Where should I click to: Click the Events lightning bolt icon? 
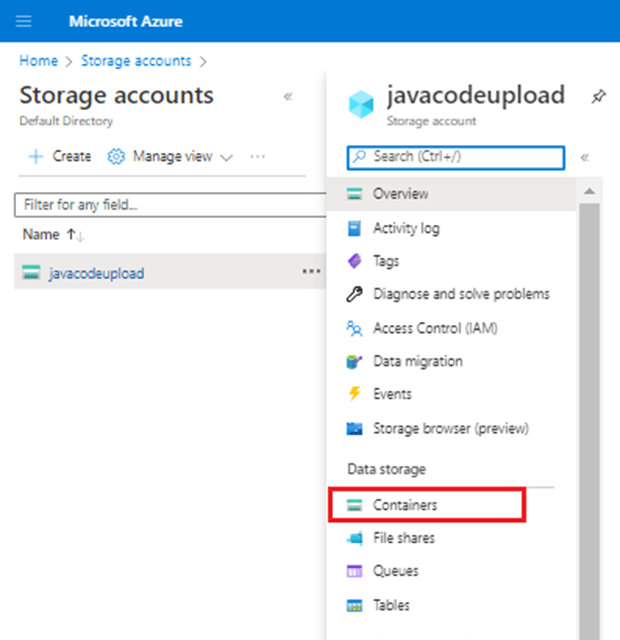[353, 394]
